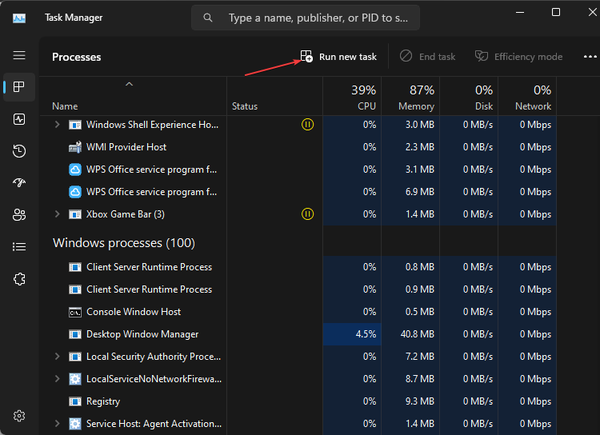The height and width of the screenshot is (435, 600).
Task: Open the more options ellipsis menu
Action: (589, 57)
